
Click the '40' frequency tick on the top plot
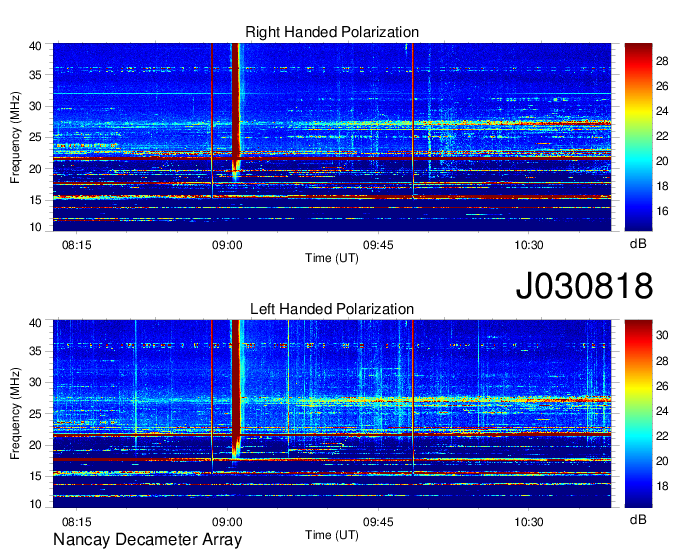[x=35, y=46]
